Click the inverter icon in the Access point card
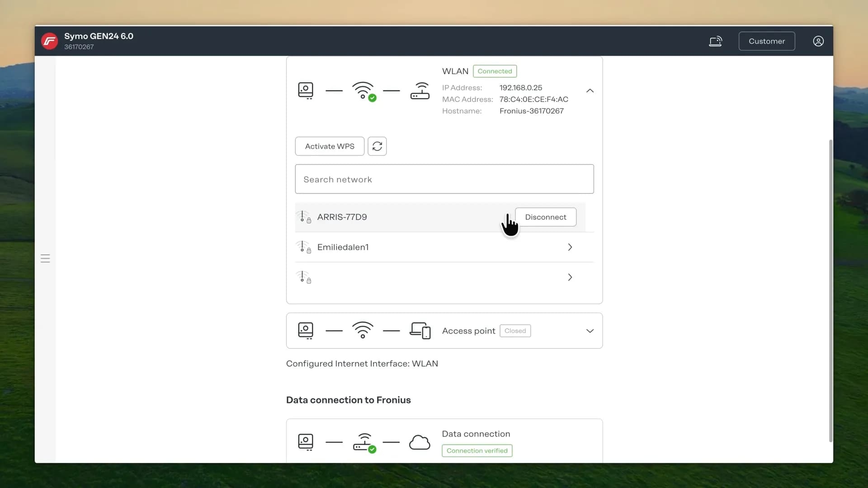This screenshot has width=868, height=488. pyautogui.click(x=306, y=330)
